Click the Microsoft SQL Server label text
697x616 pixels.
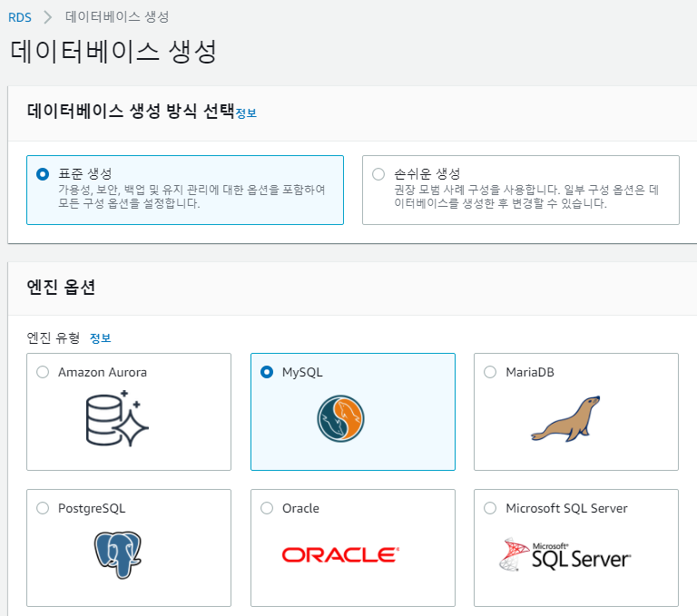(566, 508)
